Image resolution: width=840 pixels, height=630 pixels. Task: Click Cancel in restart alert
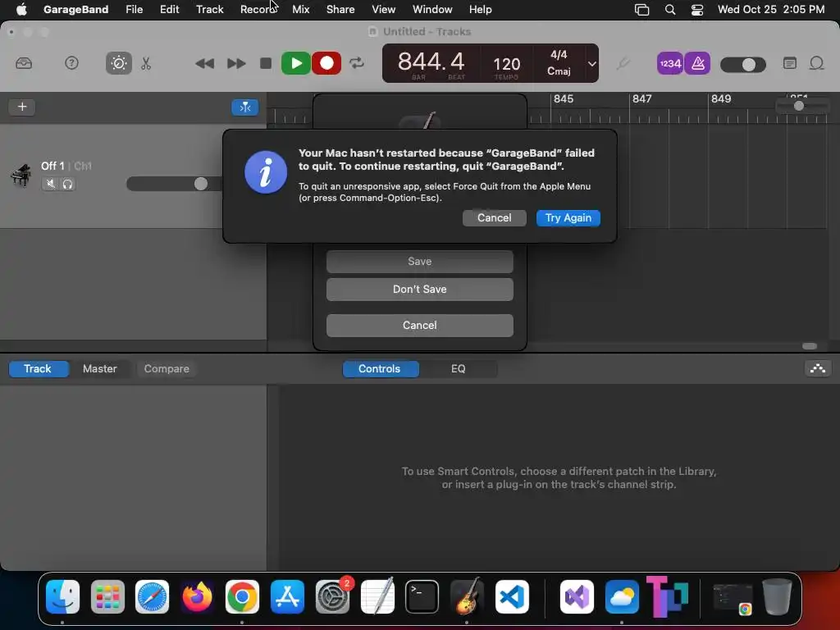click(x=494, y=218)
